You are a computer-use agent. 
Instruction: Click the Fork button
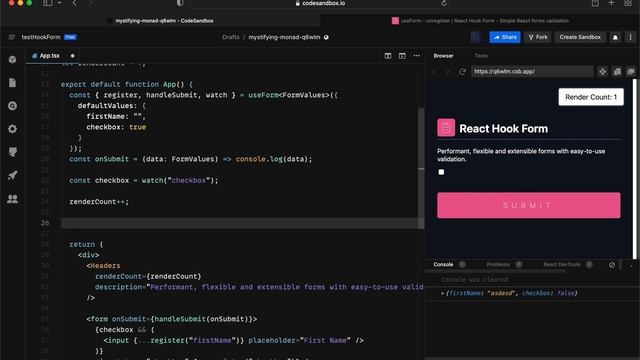pos(538,37)
